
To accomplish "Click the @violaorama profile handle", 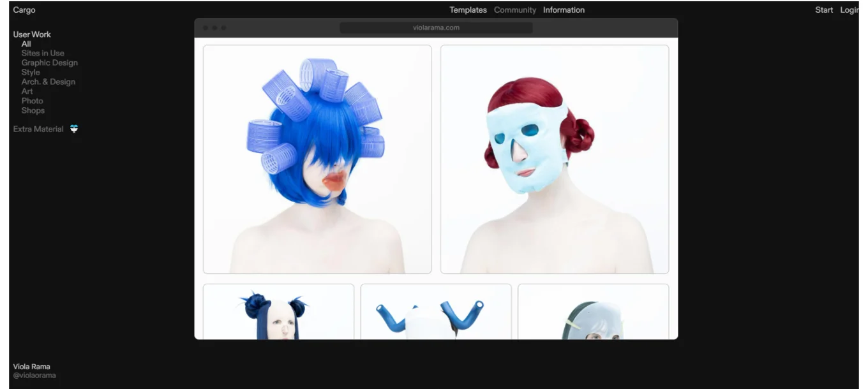I will tap(34, 376).
